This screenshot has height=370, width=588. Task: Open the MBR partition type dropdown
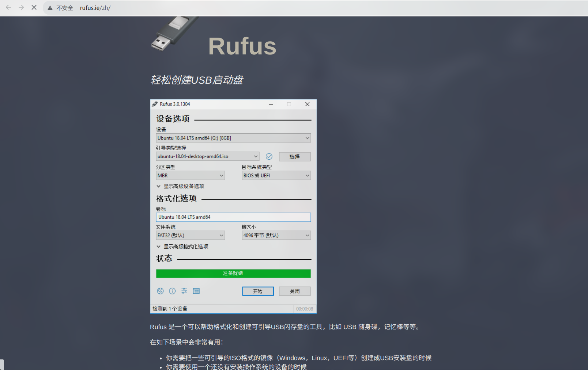(x=190, y=175)
